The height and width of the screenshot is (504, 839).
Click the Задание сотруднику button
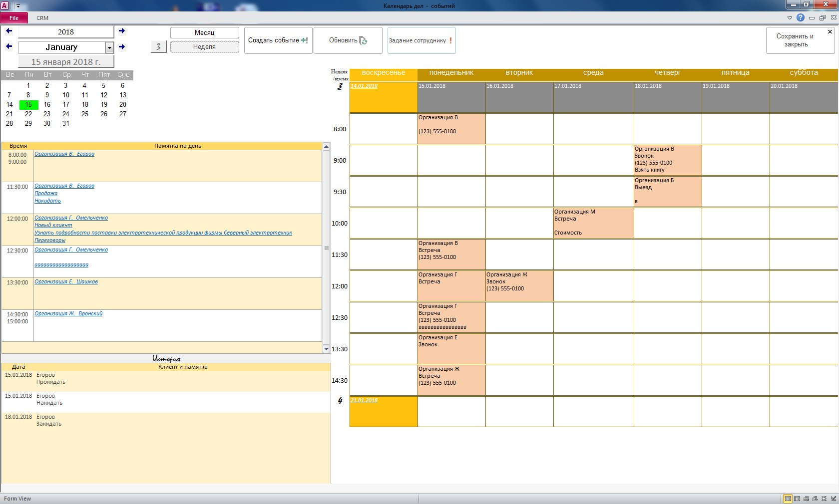pyautogui.click(x=421, y=40)
